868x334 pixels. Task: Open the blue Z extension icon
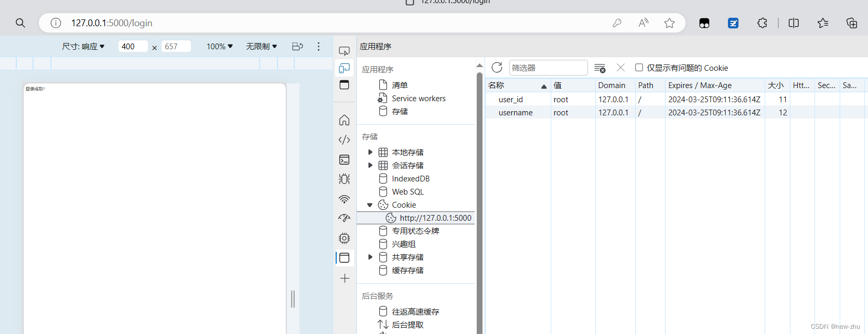733,23
